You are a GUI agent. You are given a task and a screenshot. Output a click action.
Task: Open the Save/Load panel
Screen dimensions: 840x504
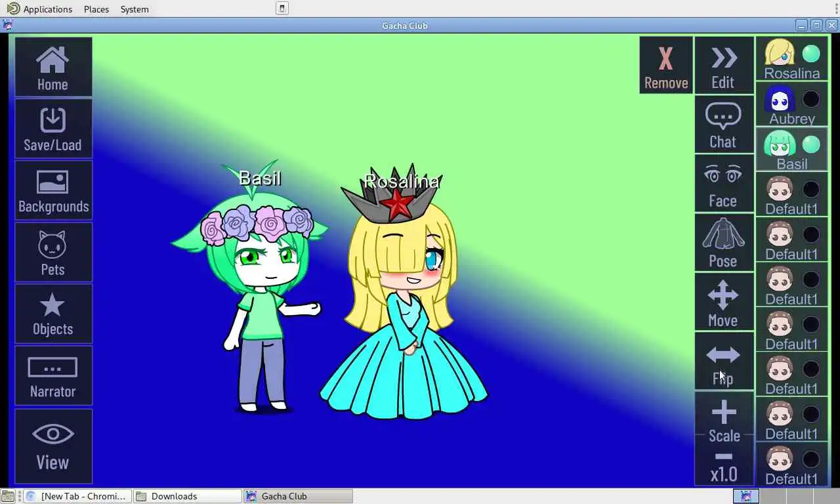tap(53, 129)
